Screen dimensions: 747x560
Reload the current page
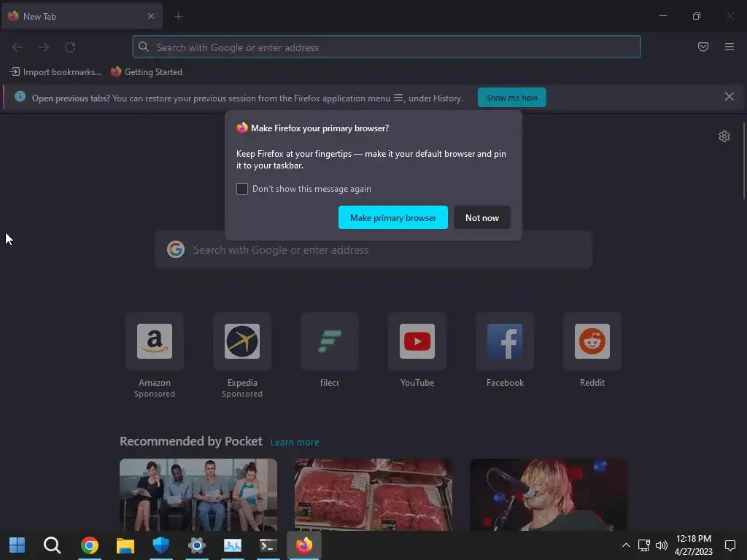[x=70, y=47]
